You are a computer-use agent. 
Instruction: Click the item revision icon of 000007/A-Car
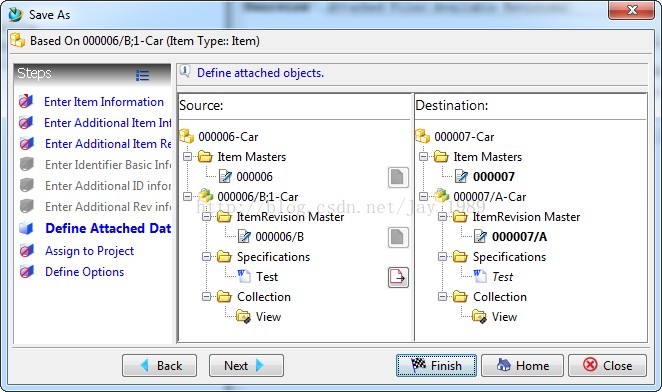coord(442,196)
